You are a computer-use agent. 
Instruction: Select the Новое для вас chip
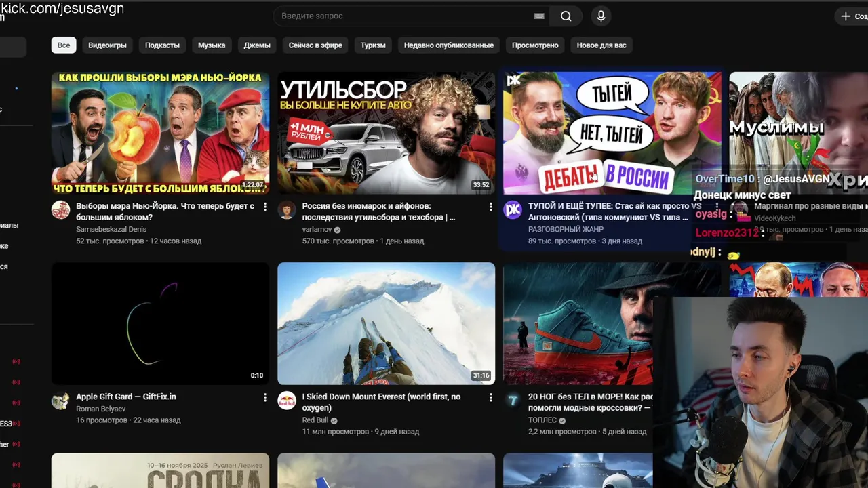pyautogui.click(x=601, y=45)
